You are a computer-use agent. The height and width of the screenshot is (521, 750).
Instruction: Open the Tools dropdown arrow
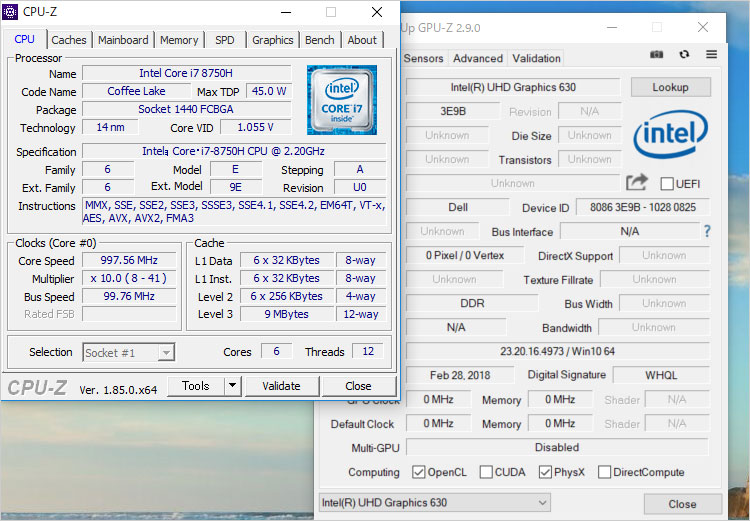pos(232,386)
